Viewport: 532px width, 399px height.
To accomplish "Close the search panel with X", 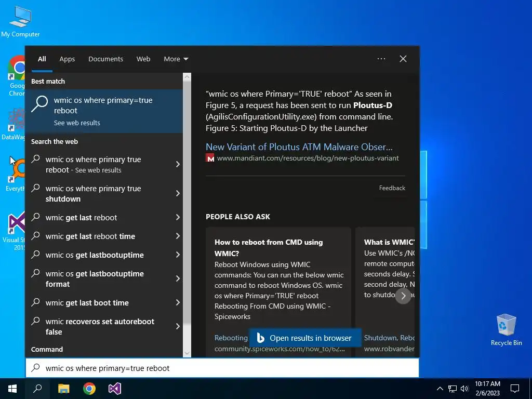I will [403, 59].
